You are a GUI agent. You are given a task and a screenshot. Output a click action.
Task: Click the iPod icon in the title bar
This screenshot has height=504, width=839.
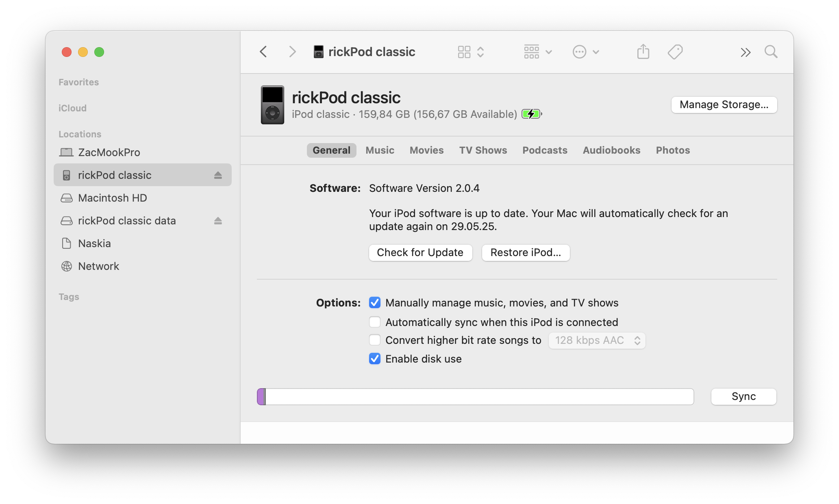click(319, 52)
